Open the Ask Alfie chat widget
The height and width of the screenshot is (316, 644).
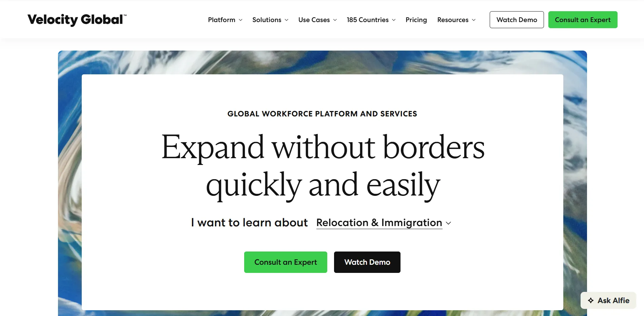pyautogui.click(x=608, y=300)
